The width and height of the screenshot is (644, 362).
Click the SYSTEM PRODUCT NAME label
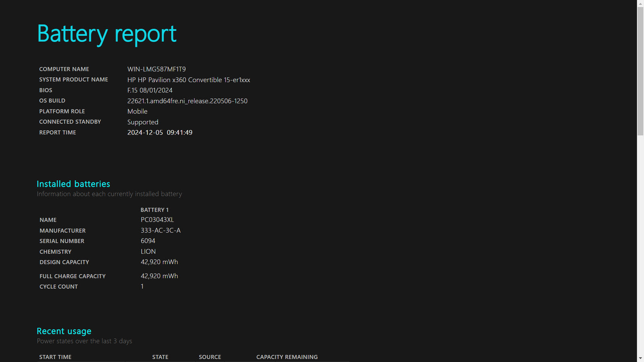tap(74, 80)
